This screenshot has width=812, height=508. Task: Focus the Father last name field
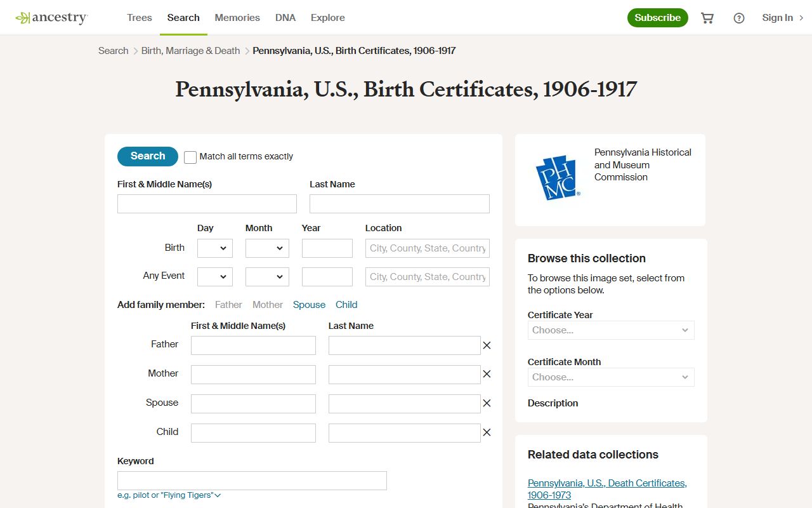pos(404,345)
